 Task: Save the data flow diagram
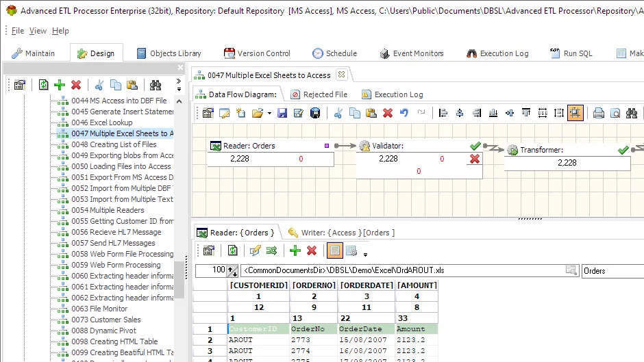pos(282,113)
